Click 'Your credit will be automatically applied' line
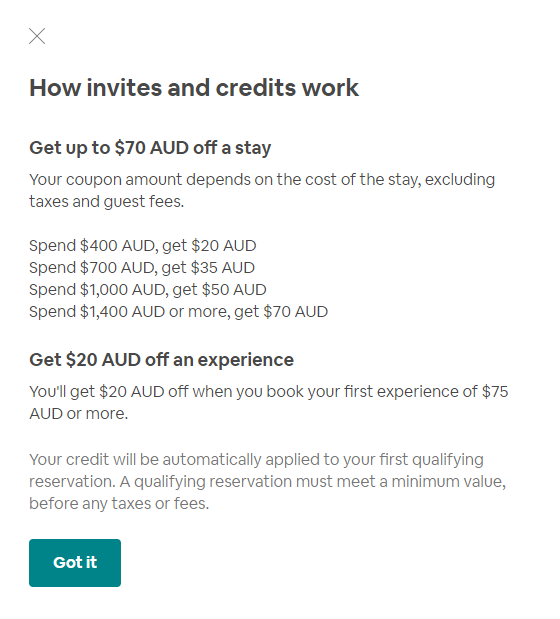The height and width of the screenshot is (619, 560). (257, 460)
